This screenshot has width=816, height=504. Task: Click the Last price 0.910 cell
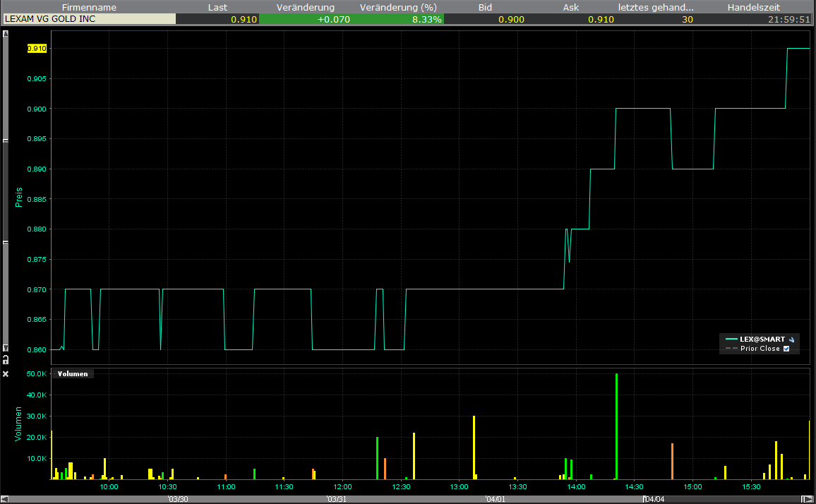coord(217,19)
